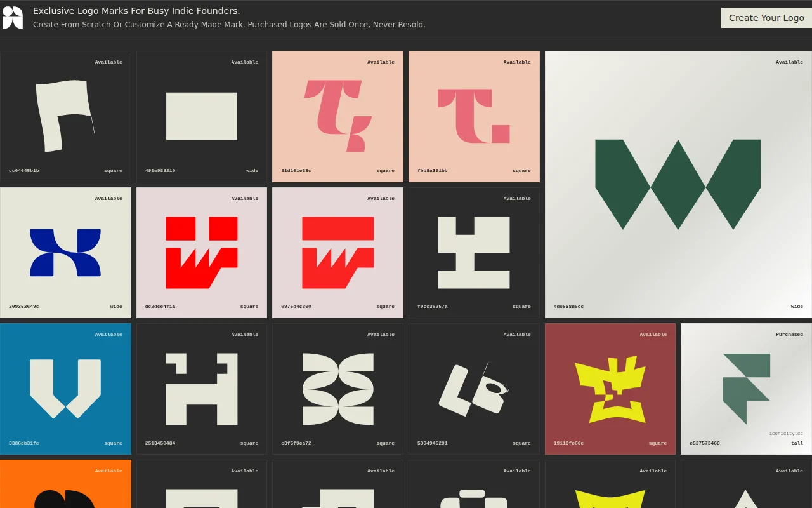Click Available status on blue 3386eb31fe card

coord(108,335)
